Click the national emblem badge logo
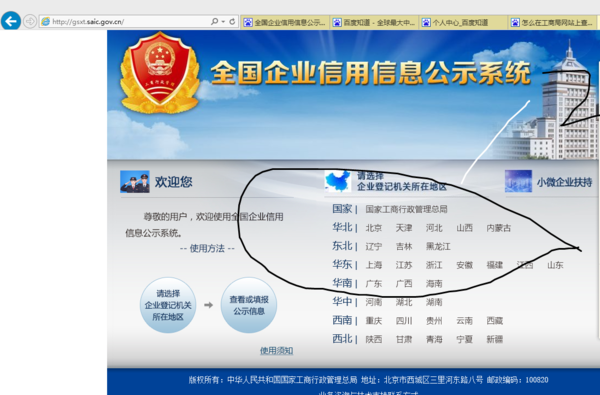This screenshot has width=600, height=395. click(160, 72)
